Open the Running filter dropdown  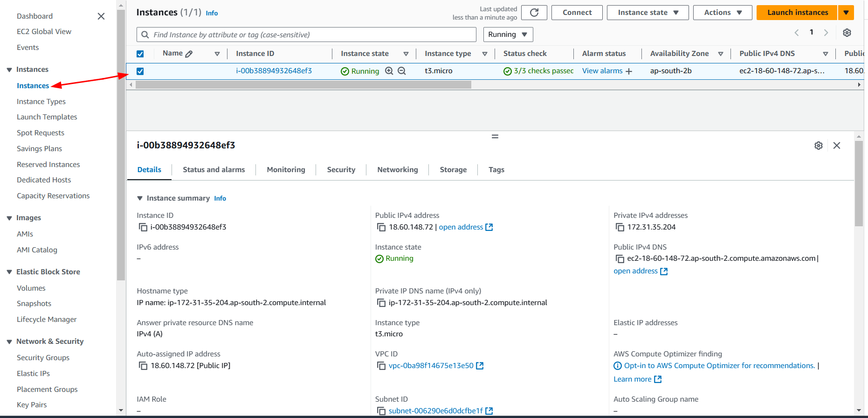coord(508,35)
